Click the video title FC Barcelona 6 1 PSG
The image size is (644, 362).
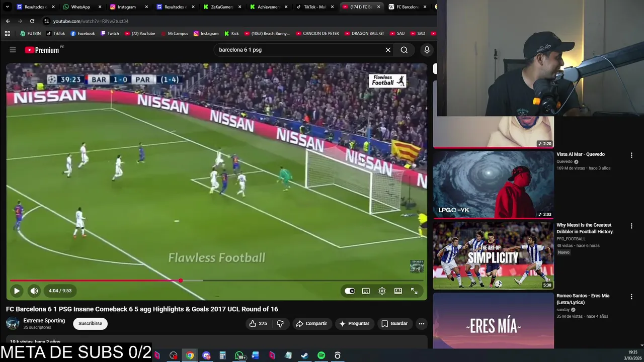[x=142, y=309]
